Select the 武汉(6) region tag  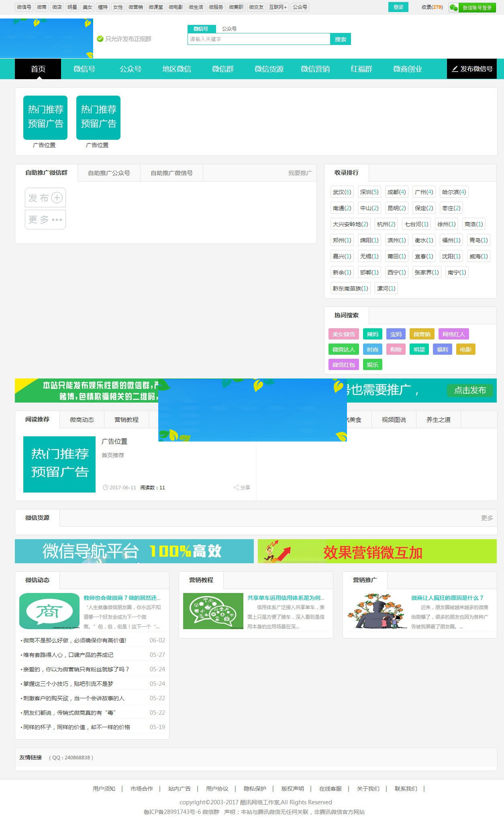(x=342, y=192)
